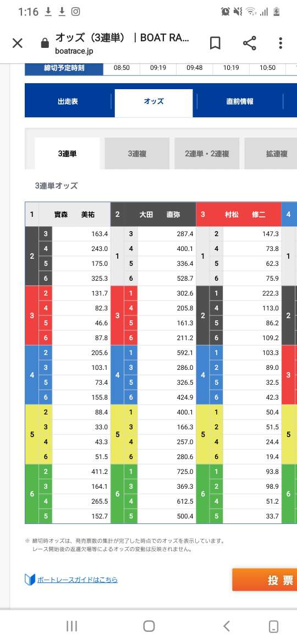Image resolution: width=297 pixels, height=644 pixels.
Task: Tap the Android back arrow icon
Action: (x=226, y=626)
